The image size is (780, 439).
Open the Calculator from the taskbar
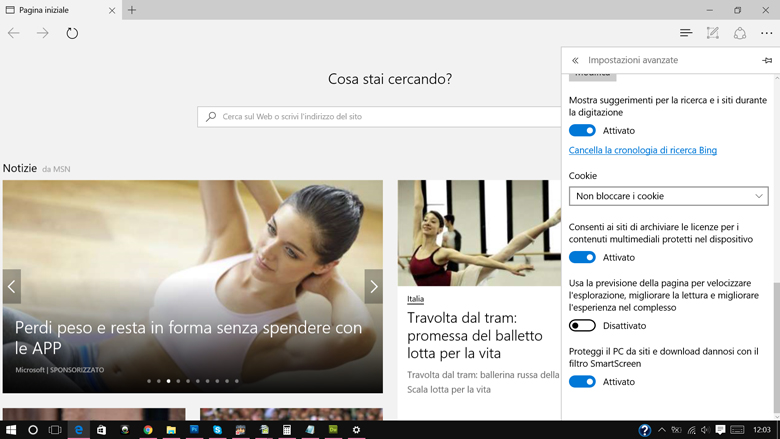(x=287, y=430)
